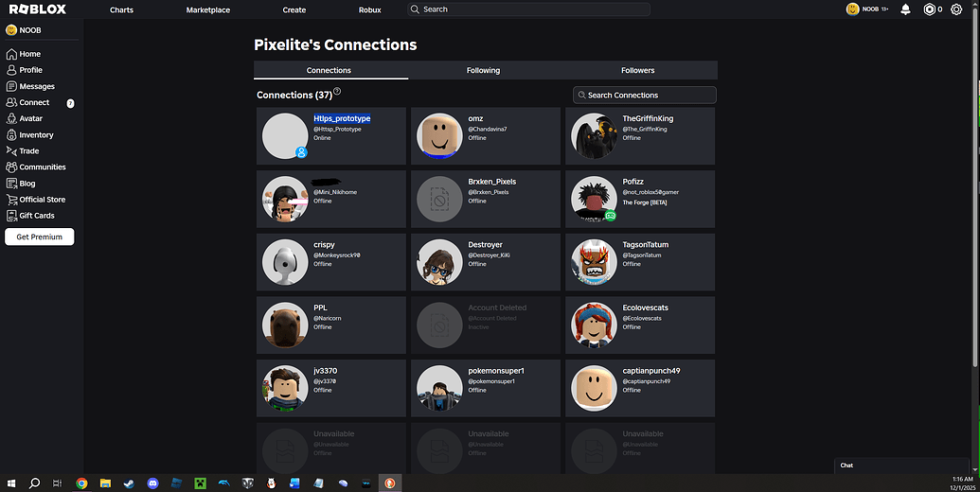This screenshot has width=980, height=492.
Task: Switch to the Following tab
Action: click(x=483, y=70)
